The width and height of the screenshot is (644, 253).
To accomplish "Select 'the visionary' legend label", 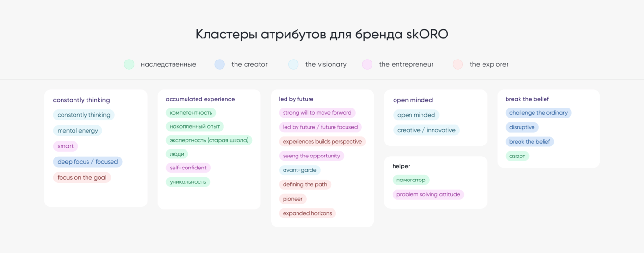I will pyautogui.click(x=326, y=64).
